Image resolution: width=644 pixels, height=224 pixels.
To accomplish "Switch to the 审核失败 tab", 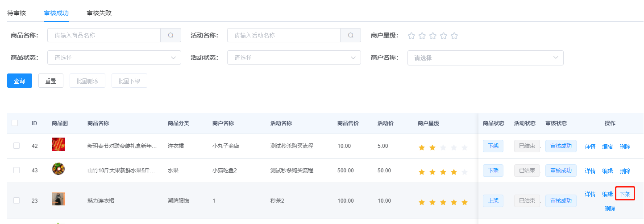I will tap(99, 13).
